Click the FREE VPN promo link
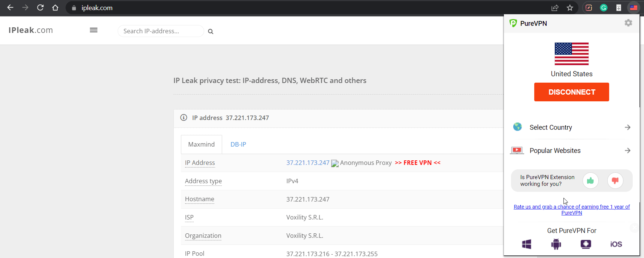 [x=418, y=163]
